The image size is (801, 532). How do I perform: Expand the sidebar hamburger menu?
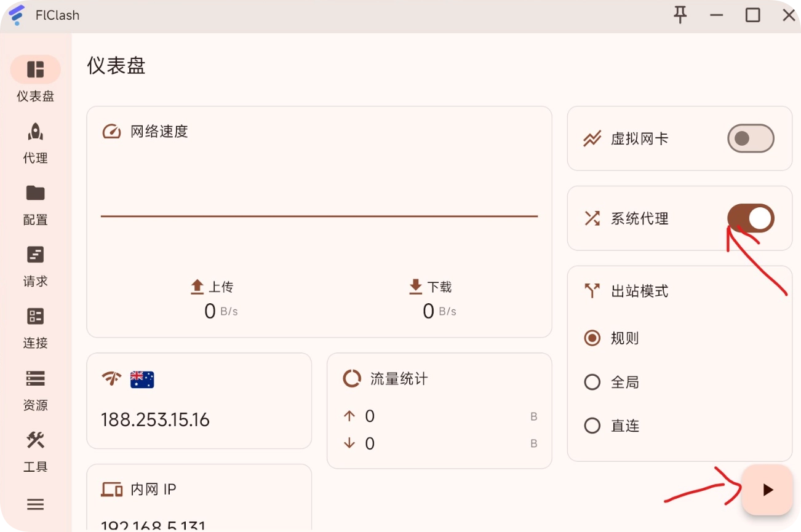35,504
